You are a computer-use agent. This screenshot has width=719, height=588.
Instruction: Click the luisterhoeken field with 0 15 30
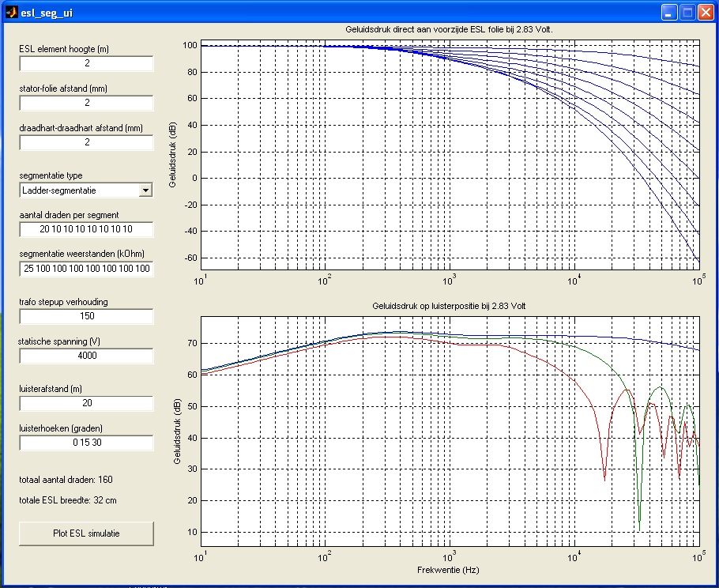pyautogui.click(x=86, y=443)
